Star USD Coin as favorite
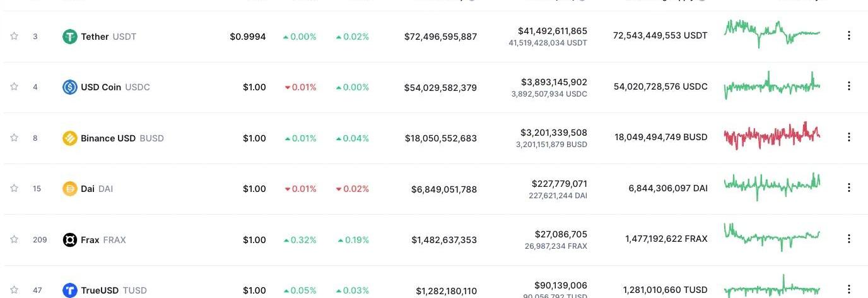 [x=14, y=86]
